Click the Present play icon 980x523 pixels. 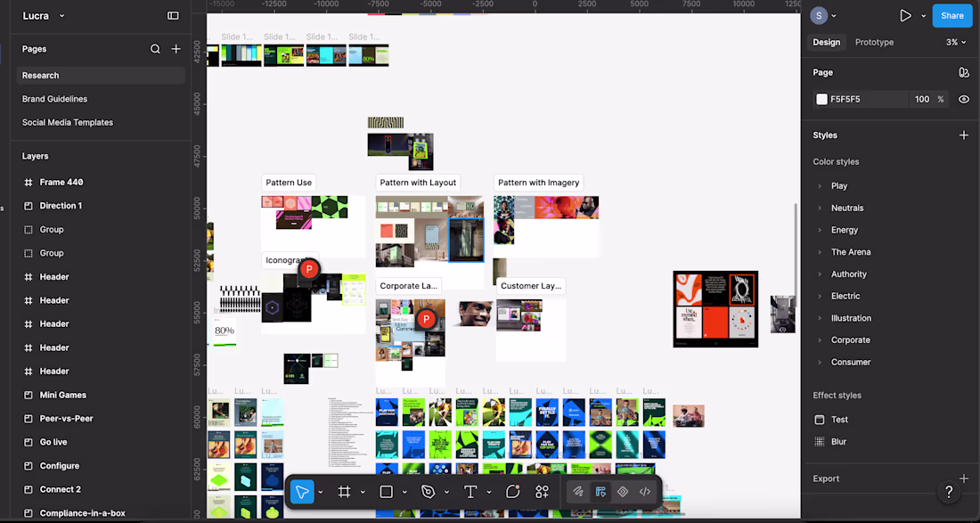905,16
